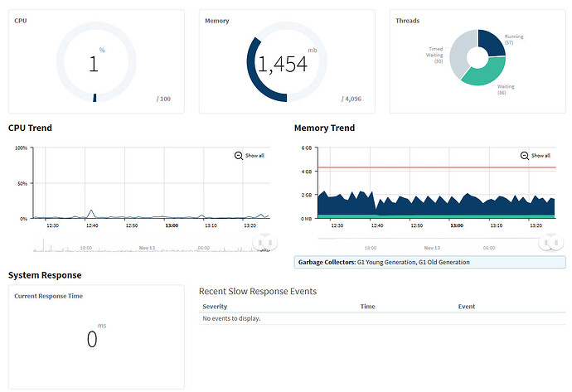Click Show all in CPU Trend chart

pos(254,155)
